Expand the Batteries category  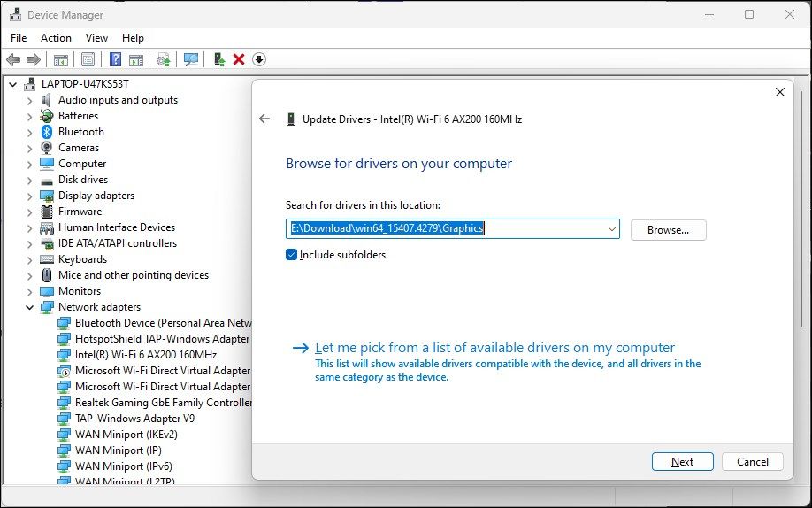click(x=29, y=116)
